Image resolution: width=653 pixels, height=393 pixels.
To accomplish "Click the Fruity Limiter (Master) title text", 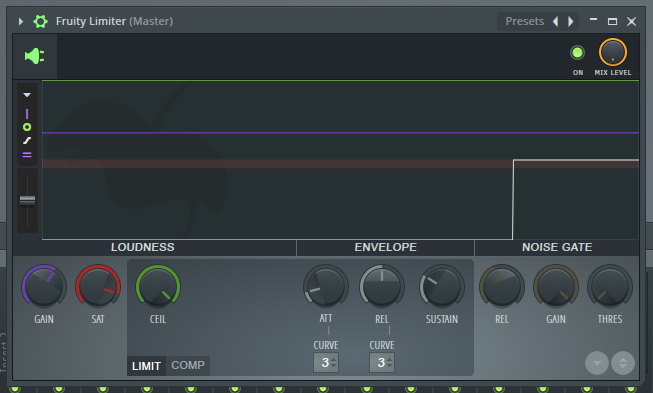I will point(115,21).
